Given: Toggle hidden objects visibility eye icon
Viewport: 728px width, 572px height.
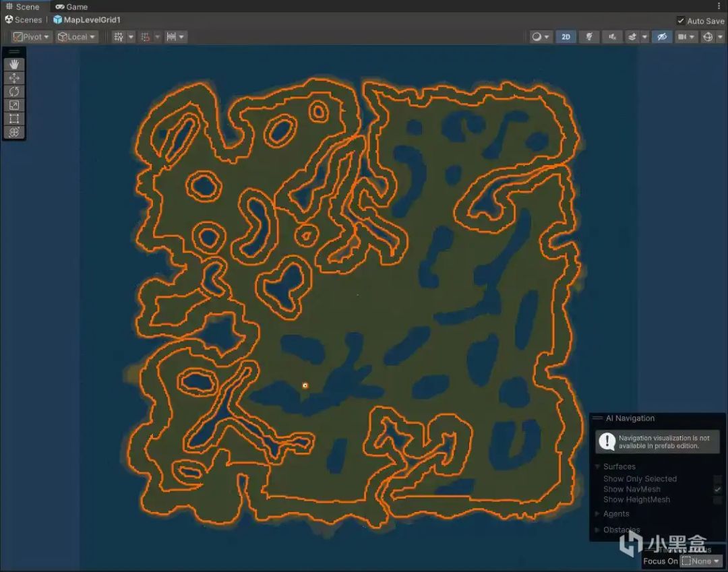Looking at the screenshot, I should [x=662, y=36].
